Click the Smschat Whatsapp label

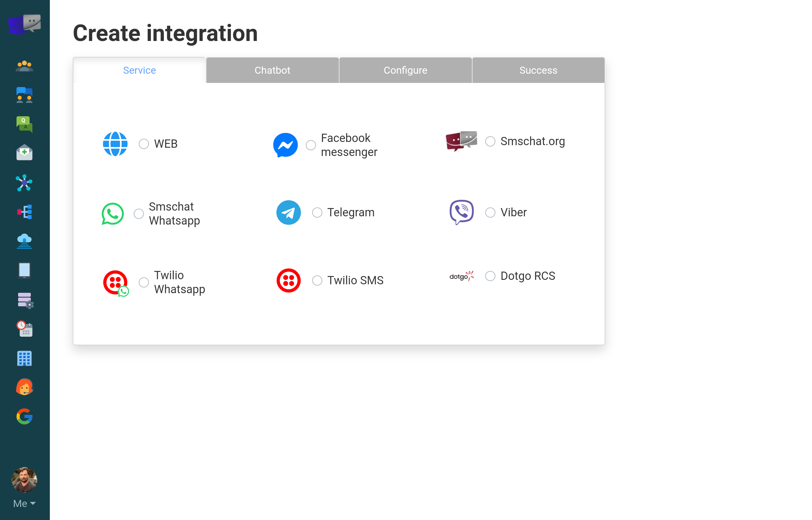click(x=174, y=214)
